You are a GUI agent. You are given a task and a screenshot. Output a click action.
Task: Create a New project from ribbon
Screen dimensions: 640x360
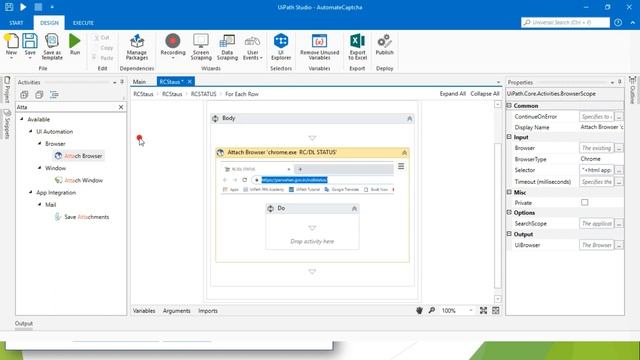click(11, 45)
